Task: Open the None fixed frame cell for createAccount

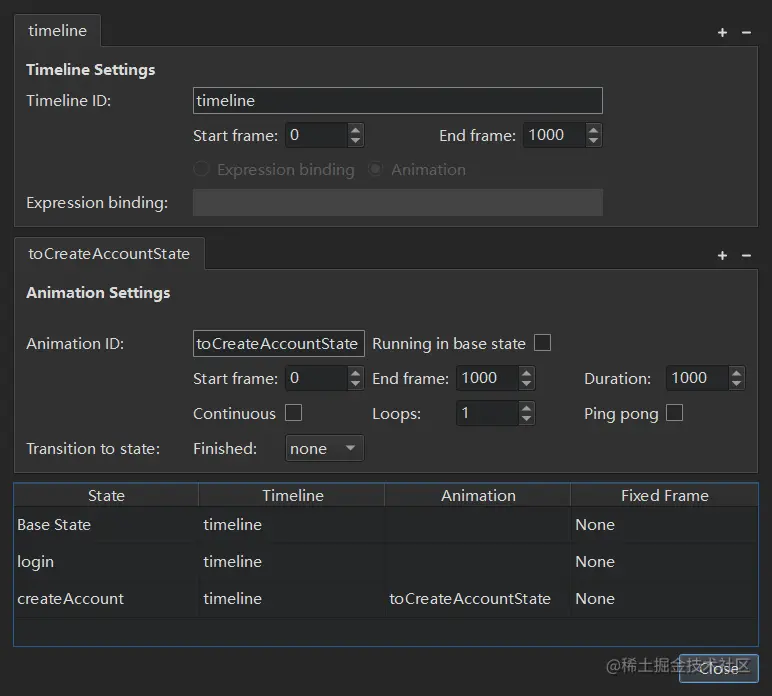Action: pyautogui.click(x=595, y=599)
